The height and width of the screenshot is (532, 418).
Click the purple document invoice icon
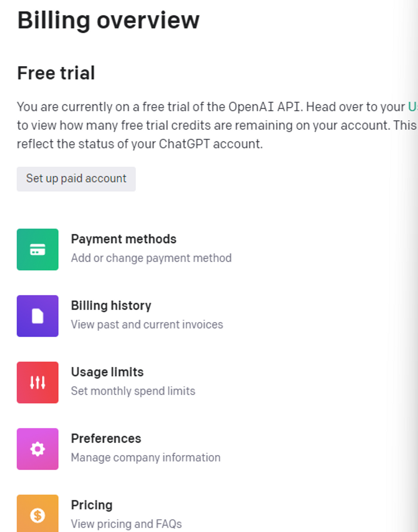pos(37,316)
